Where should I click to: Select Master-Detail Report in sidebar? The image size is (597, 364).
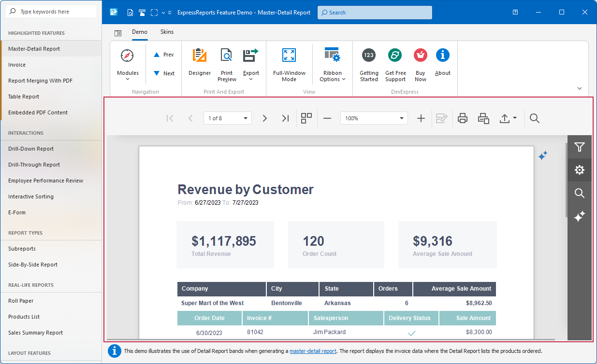point(51,49)
